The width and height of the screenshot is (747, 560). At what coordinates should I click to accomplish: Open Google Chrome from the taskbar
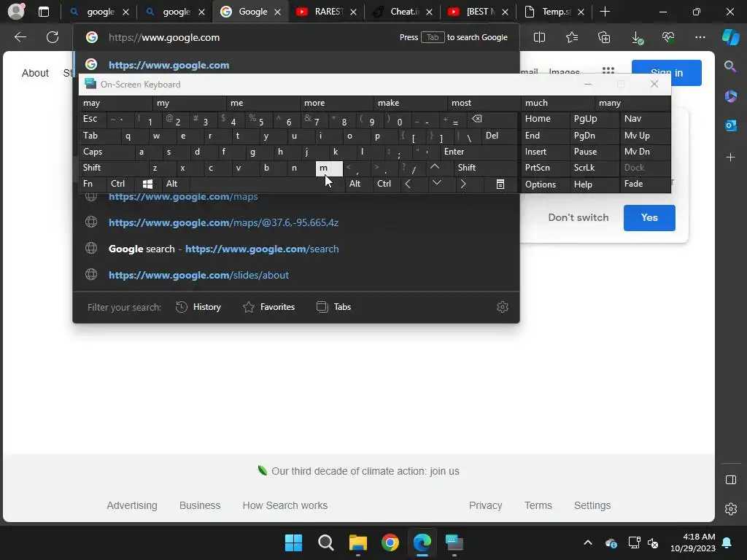pos(390,542)
